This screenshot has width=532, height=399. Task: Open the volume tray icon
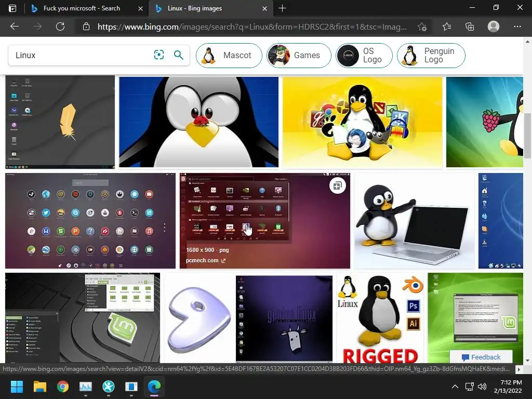pos(482,387)
